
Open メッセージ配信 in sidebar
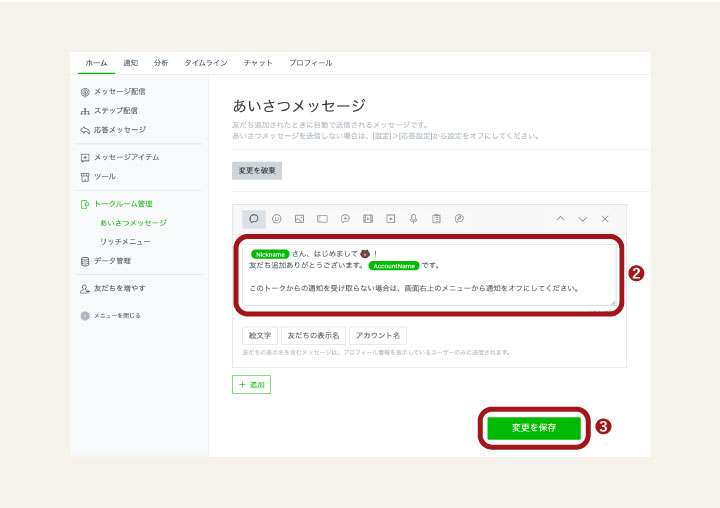113,91
